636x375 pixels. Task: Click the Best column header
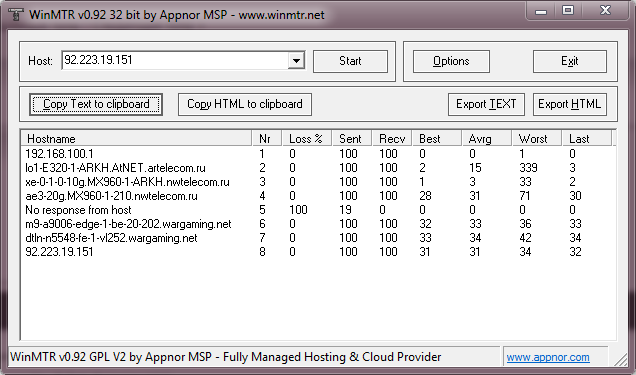437,139
